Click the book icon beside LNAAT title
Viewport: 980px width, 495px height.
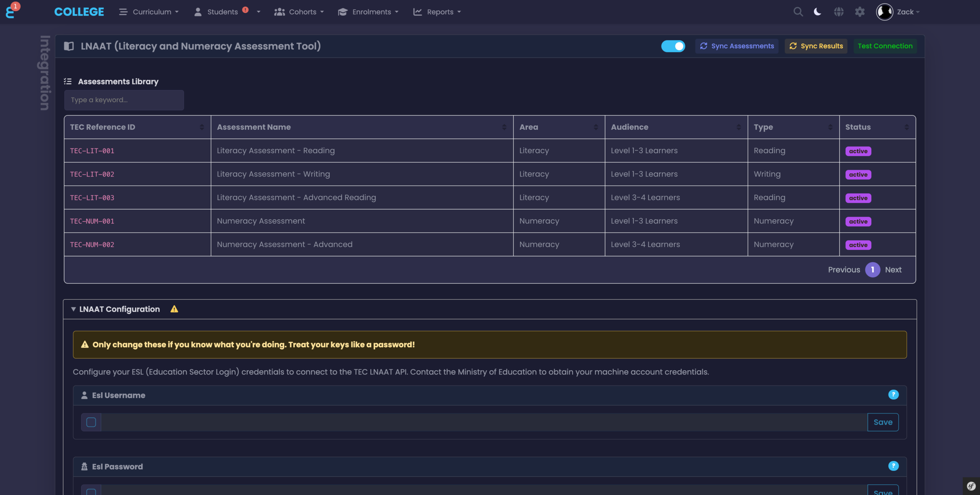coord(69,46)
